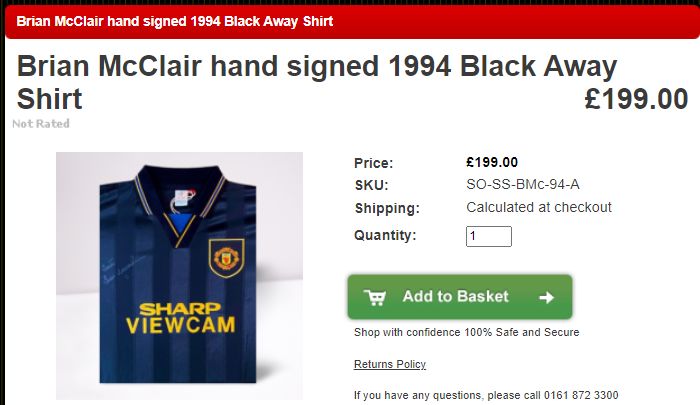Add the signed shirt to basket
The height and width of the screenshot is (405, 700).
coord(460,297)
